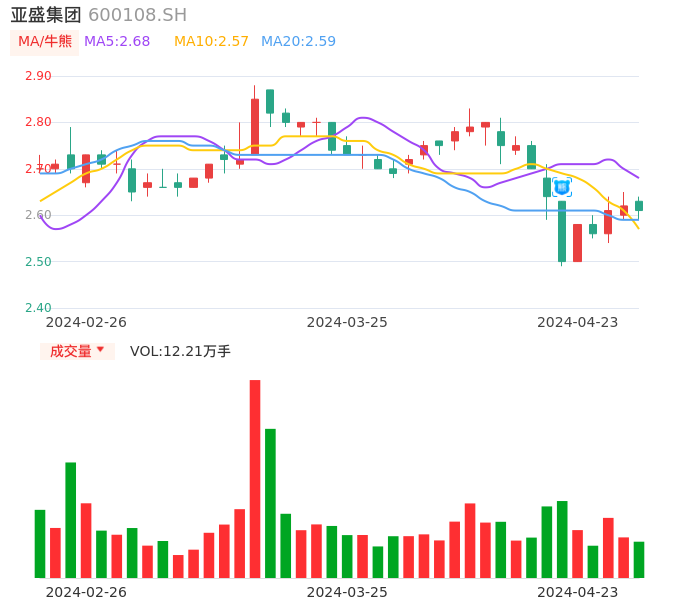Click the 2024-02-26 date label on price chart

coord(87,322)
